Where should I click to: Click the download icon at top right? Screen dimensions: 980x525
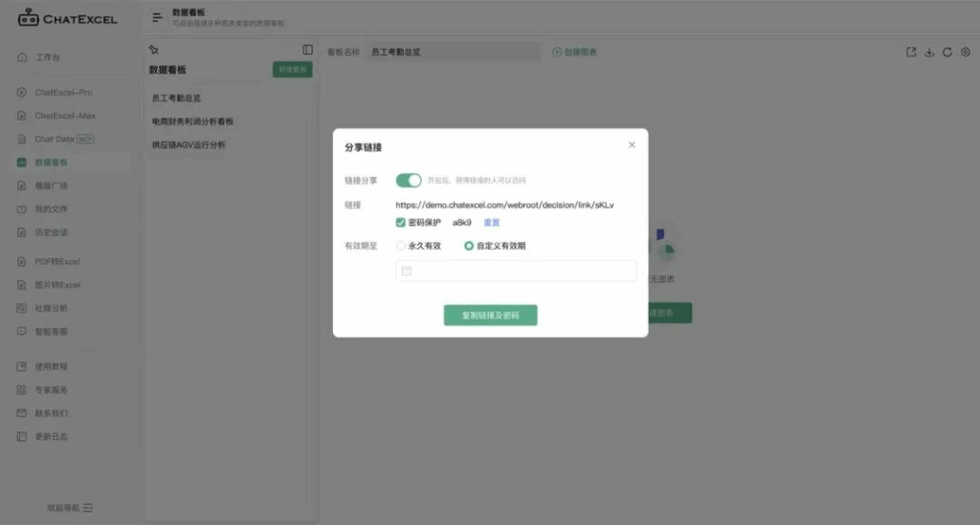coord(929,52)
